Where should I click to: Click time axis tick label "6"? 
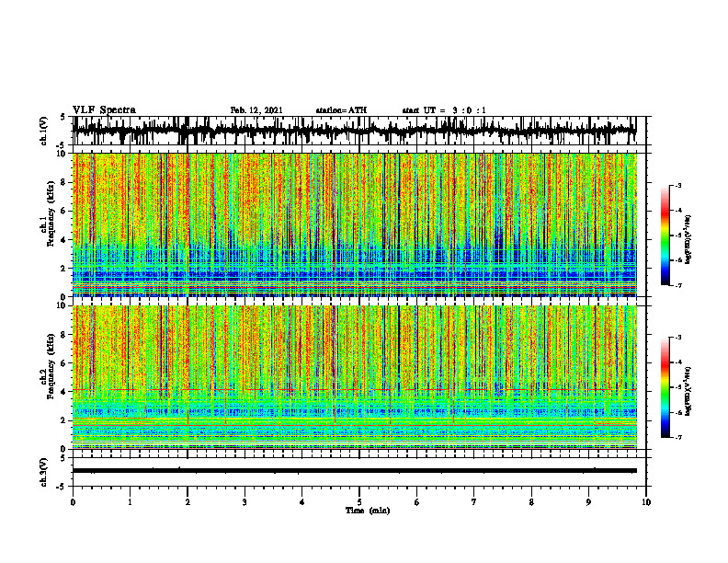pyautogui.click(x=417, y=502)
